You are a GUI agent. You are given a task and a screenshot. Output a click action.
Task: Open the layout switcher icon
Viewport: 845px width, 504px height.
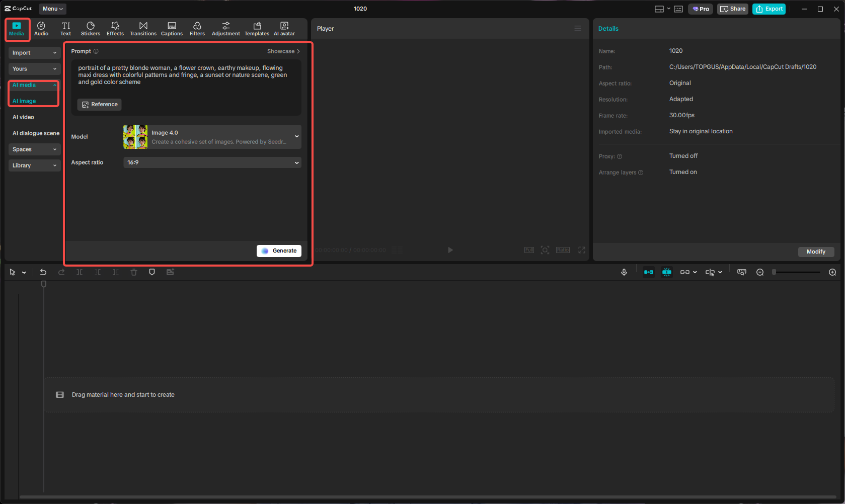tap(659, 9)
